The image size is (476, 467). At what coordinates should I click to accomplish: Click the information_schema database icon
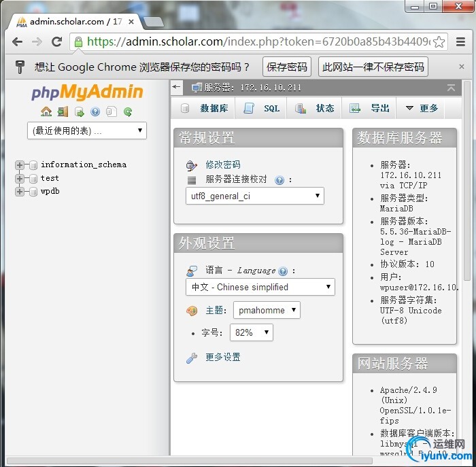(x=33, y=165)
